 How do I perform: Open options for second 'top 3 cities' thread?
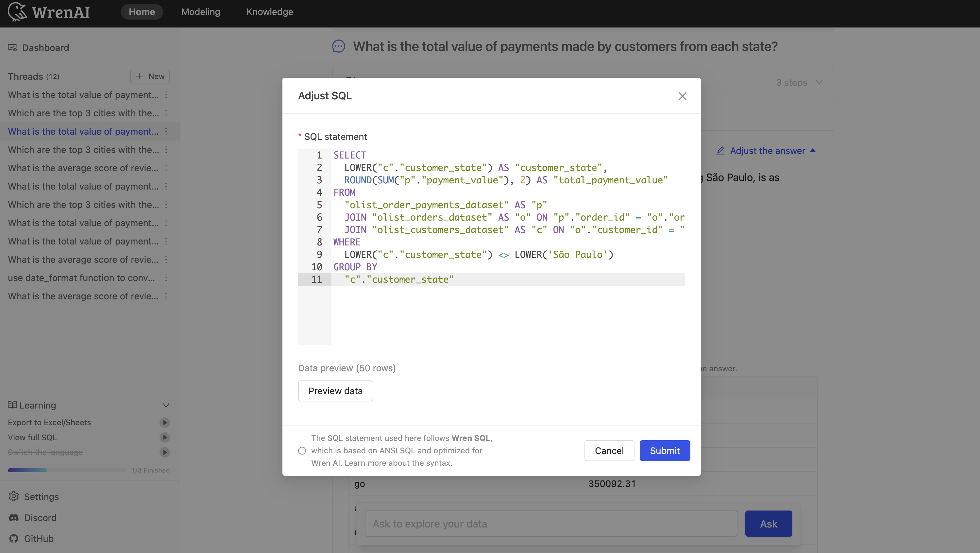click(x=166, y=150)
